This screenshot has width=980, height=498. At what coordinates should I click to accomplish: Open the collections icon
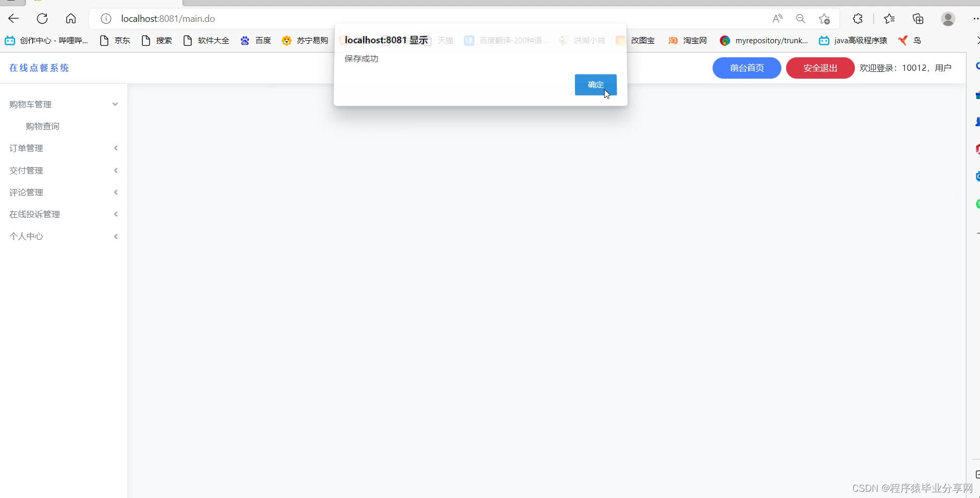[918, 19]
